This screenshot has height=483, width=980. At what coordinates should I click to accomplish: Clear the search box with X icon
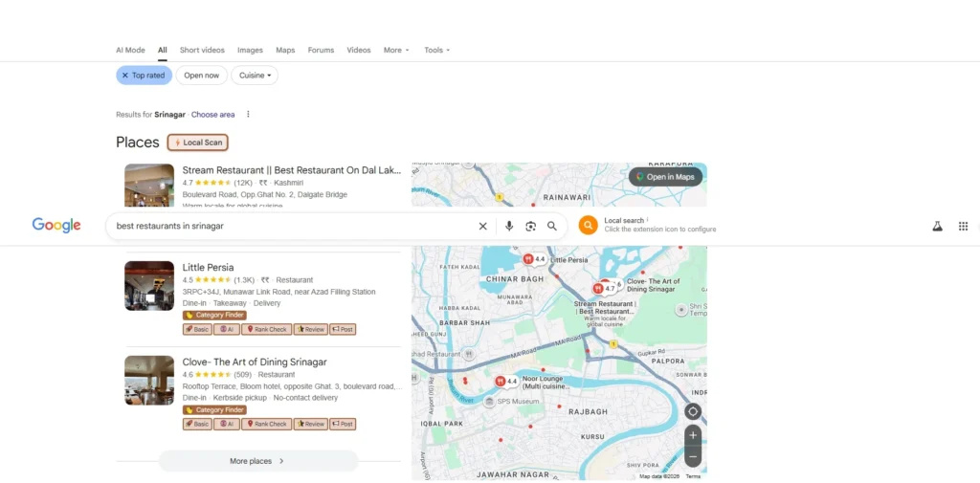click(x=482, y=226)
